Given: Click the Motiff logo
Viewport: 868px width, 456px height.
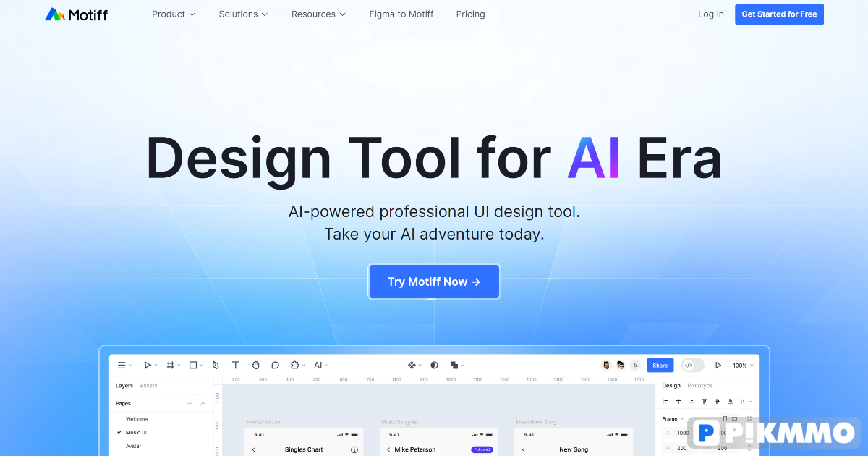Looking at the screenshot, I should tap(76, 14).
